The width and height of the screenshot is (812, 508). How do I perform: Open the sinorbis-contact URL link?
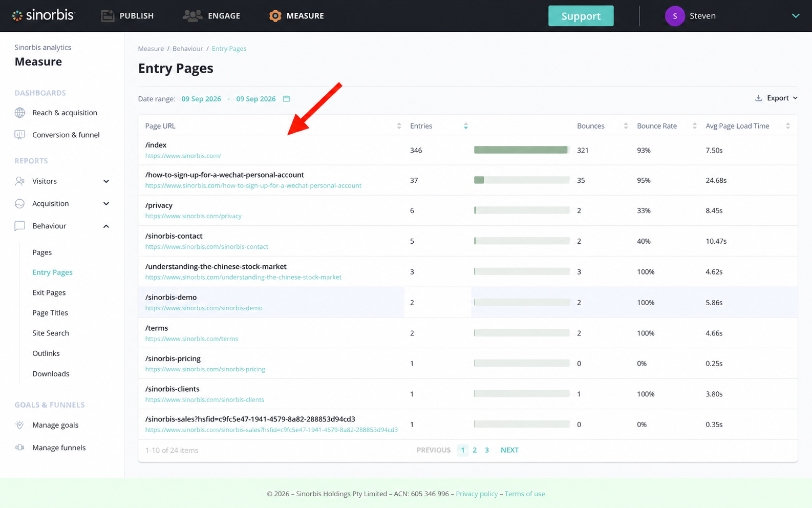(207, 247)
